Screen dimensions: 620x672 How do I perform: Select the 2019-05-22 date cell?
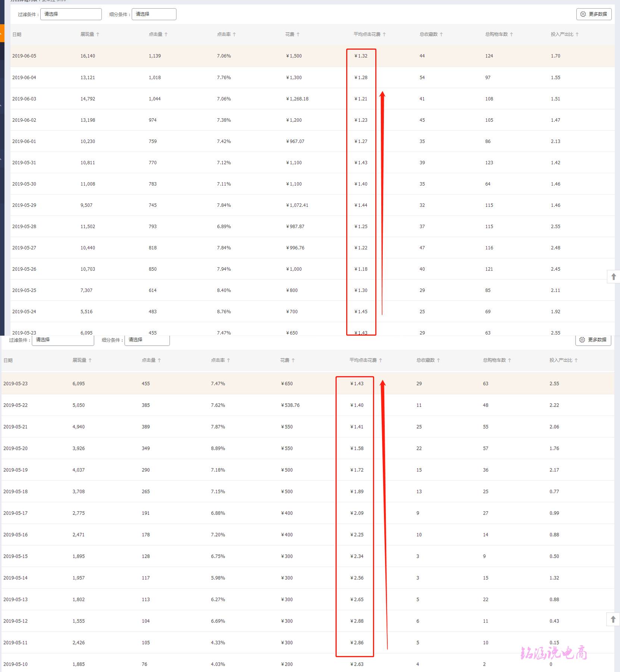point(15,405)
